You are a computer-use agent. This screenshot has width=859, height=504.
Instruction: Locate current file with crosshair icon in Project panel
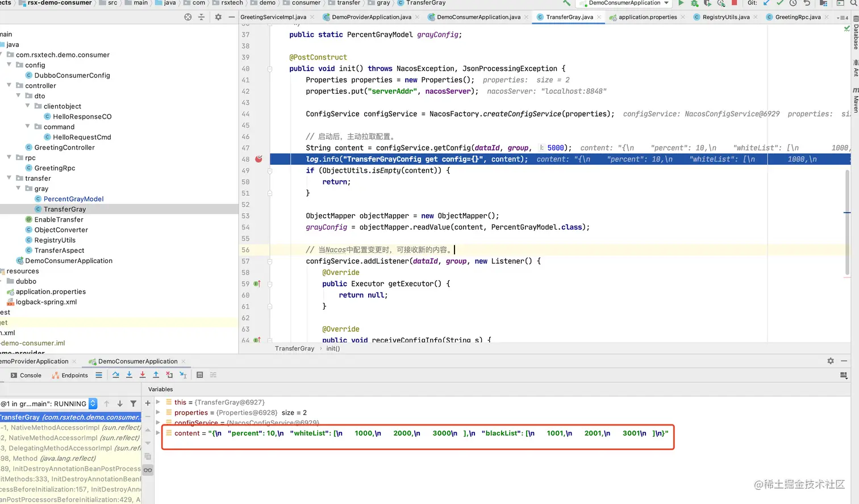click(x=188, y=17)
